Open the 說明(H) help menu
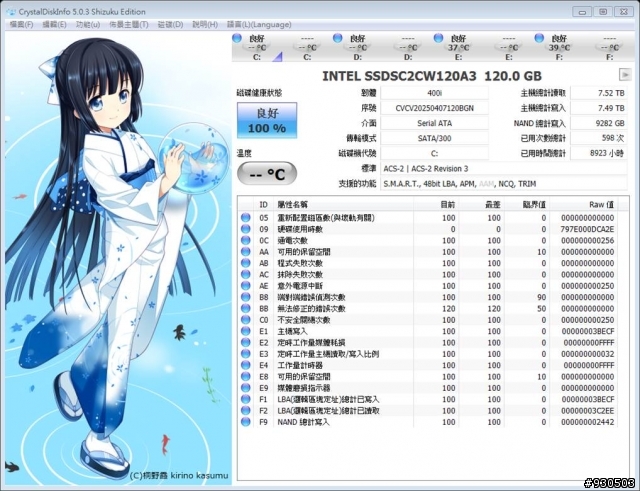Image resolution: width=640 pixels, height=491 pixels. point(205,24)
